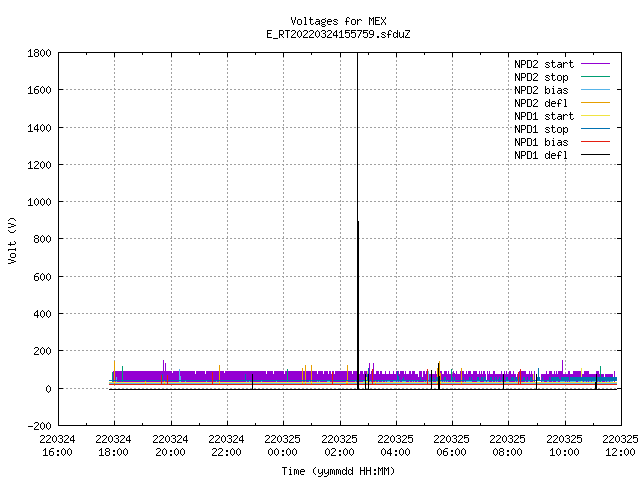This screenshot has width=640, height=480.
Task: Click the "220324 20:00" time tick label
Action: click(x=170, y=446)
